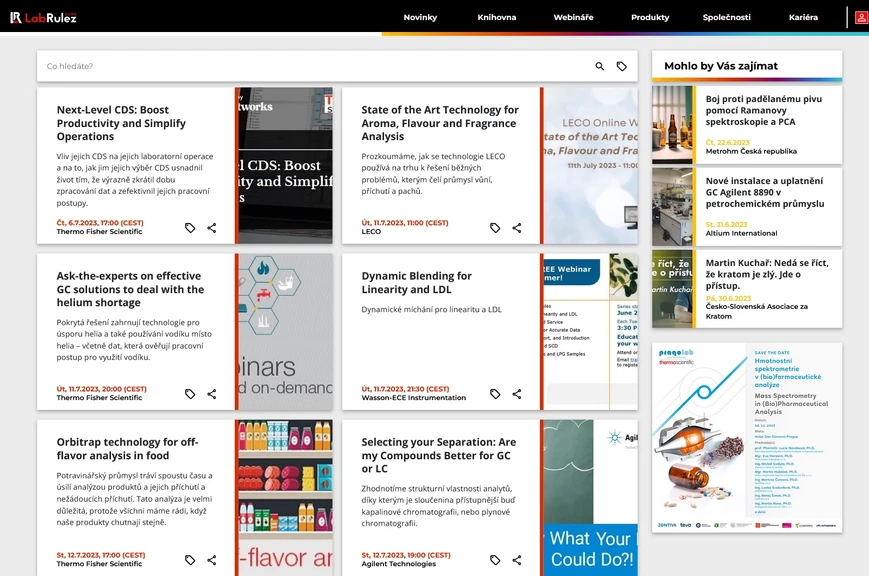Click 'LECO' company name
This screenshot has width=869, height=576.
(x=371, y=232)
